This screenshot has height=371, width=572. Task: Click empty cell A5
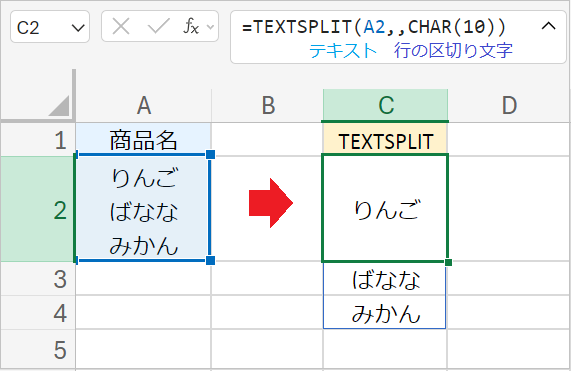(143, 349)
